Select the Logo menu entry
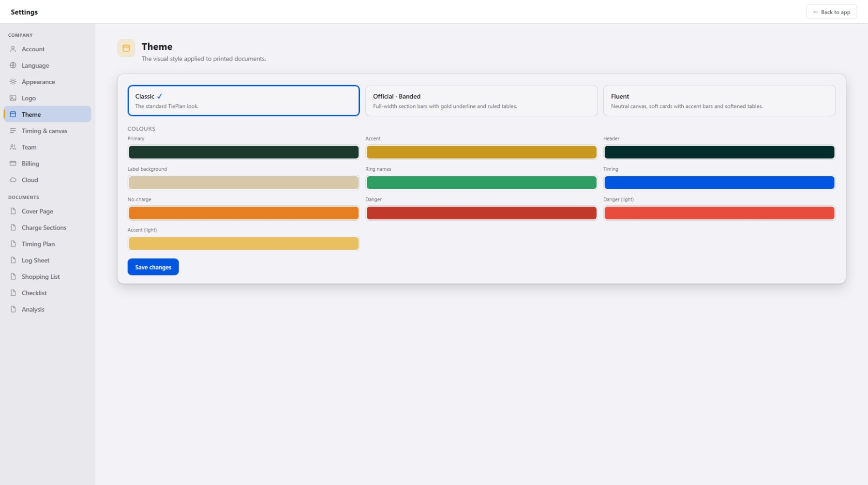Screen dimensions: 868x485 [47, 98]
